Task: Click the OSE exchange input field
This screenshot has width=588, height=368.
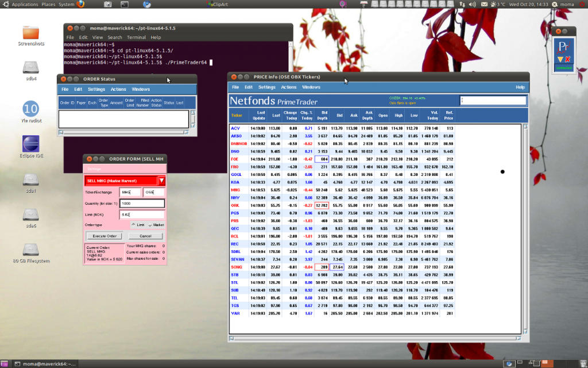Action: coord(154,192)
